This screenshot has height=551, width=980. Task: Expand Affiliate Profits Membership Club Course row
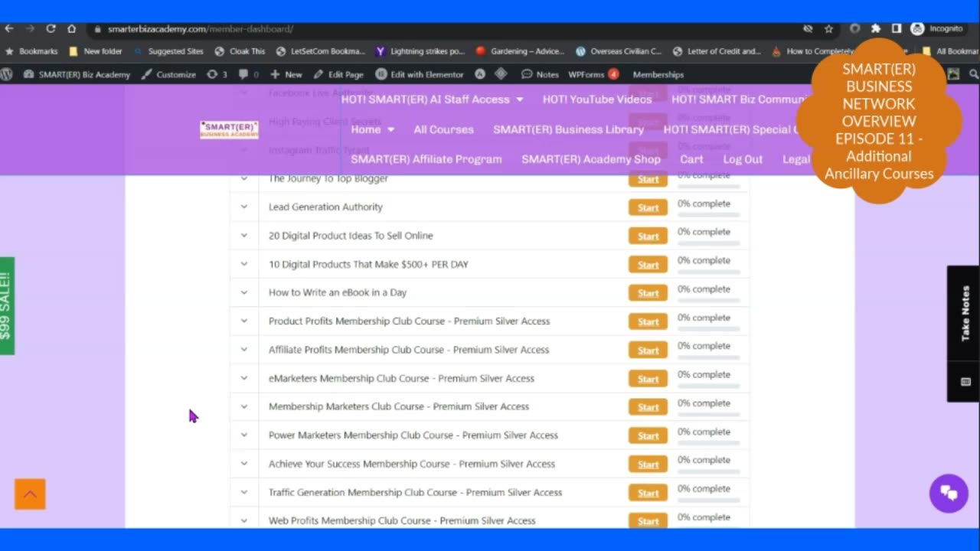[x=244, y=350]
